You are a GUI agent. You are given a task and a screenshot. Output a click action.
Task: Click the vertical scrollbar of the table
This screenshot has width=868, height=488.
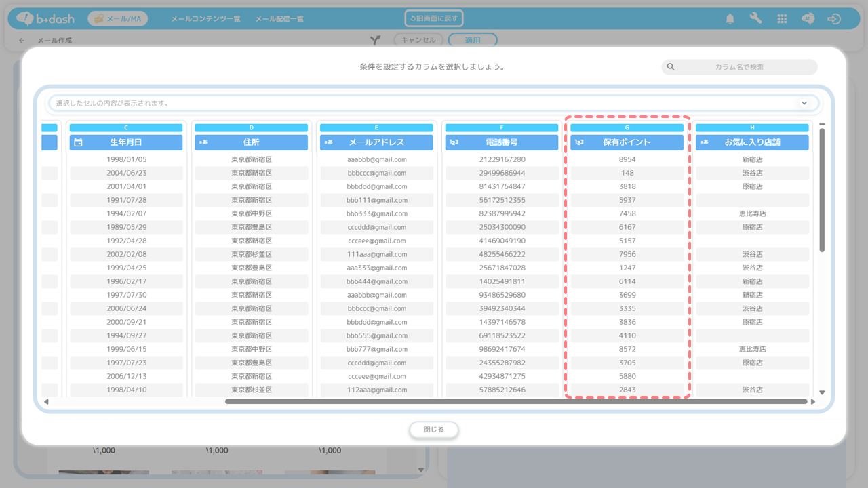point(822,190)
